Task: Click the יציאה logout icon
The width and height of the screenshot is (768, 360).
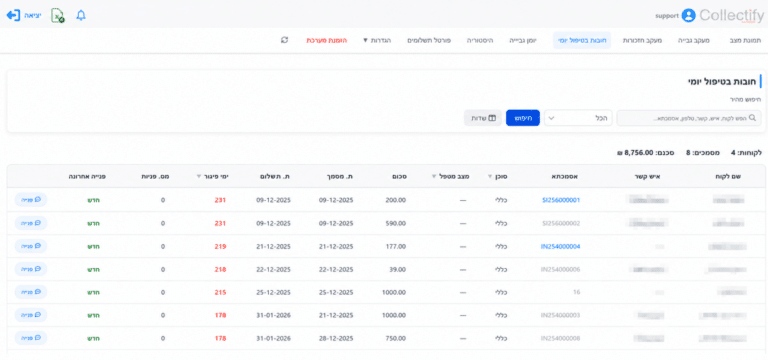Action: pyautogui.click(x=13, y=15)
